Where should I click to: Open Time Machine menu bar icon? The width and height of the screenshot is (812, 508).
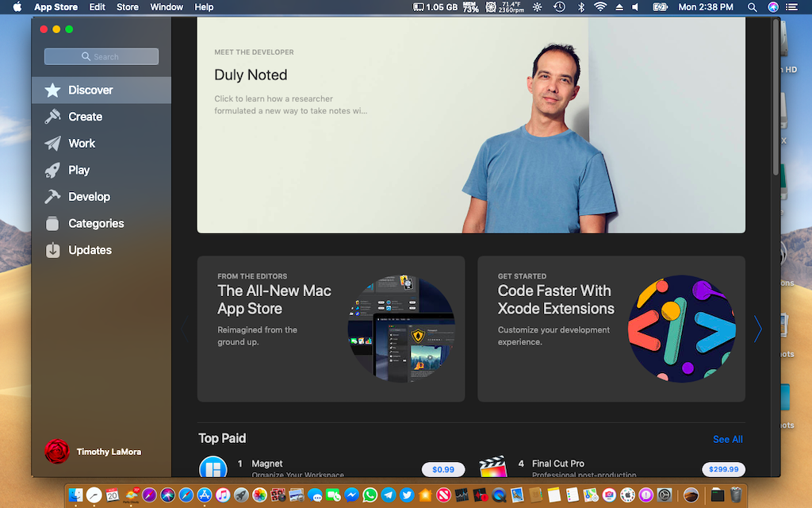(559, 7)
